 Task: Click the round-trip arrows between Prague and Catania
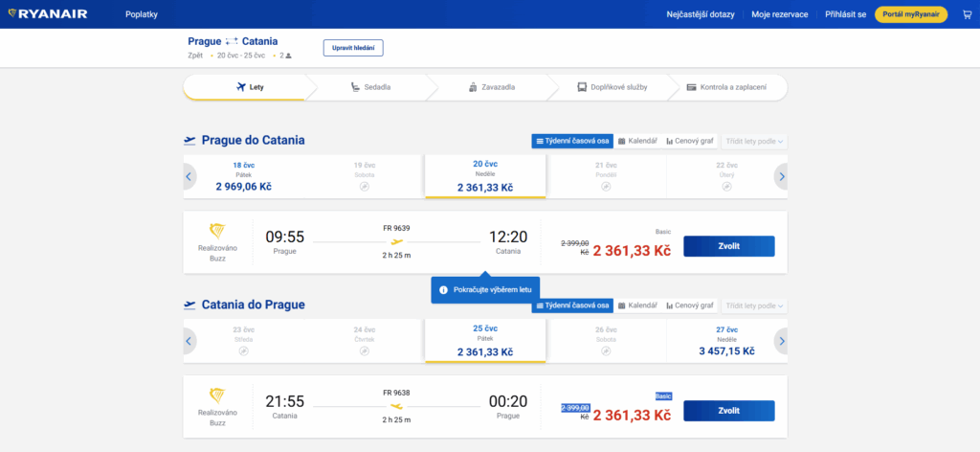[x=232, y=42]
